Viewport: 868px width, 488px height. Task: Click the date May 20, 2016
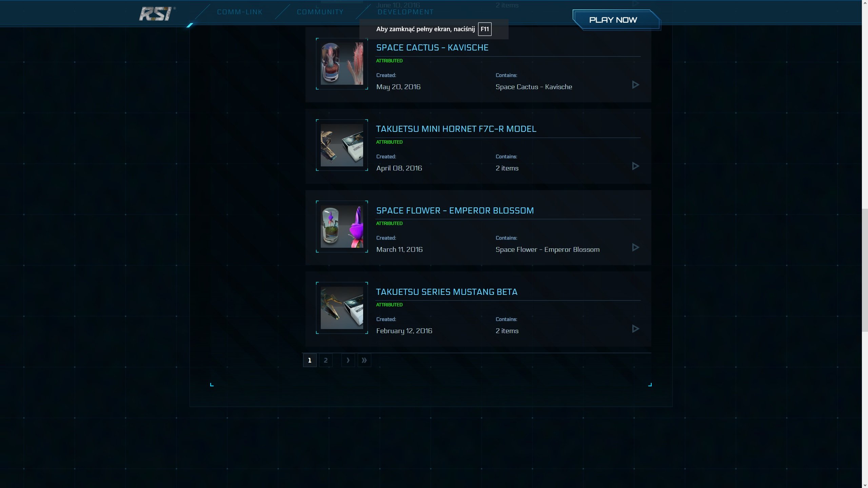tap(398, 87)
